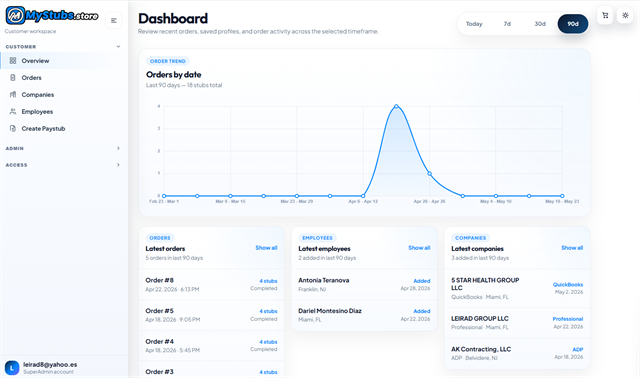Click the 4 stubs label for Order #4
This screenshot has width=640, height=378.
pyautogui.click(x=268, y=342)
